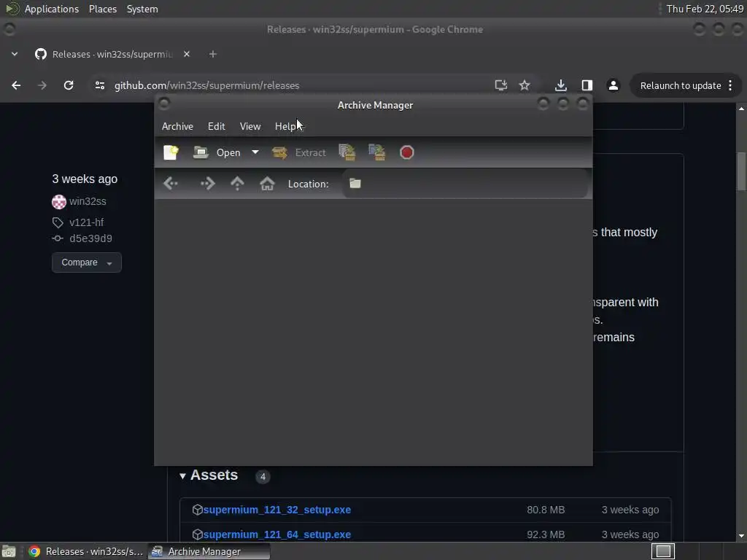Click the github.com address bar URL

pyautogui.click(x=206, y=85)
